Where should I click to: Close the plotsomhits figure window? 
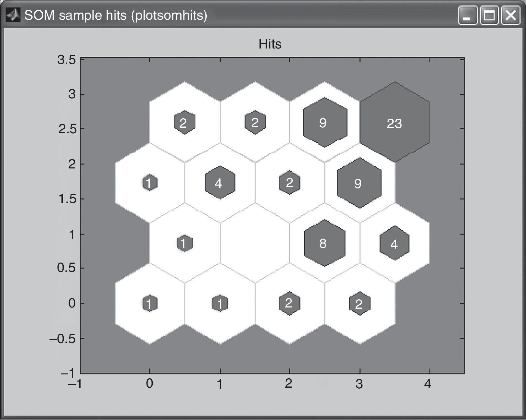(x=510, y=16)
